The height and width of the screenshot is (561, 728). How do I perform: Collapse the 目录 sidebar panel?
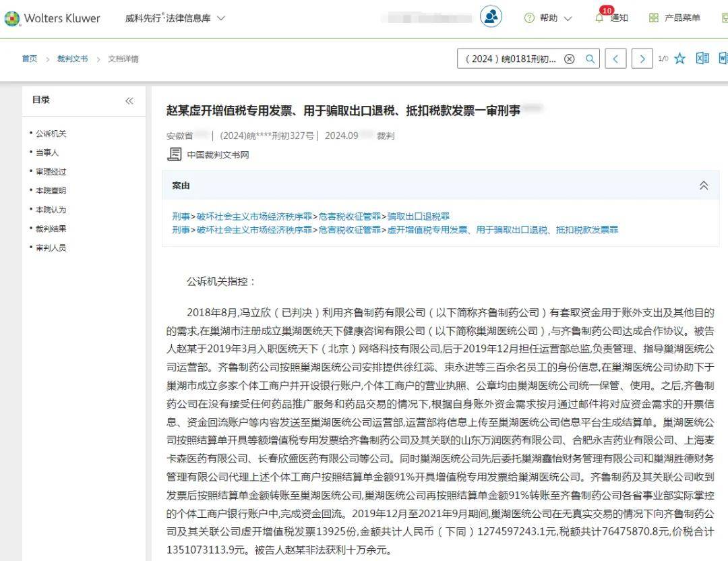129,100
